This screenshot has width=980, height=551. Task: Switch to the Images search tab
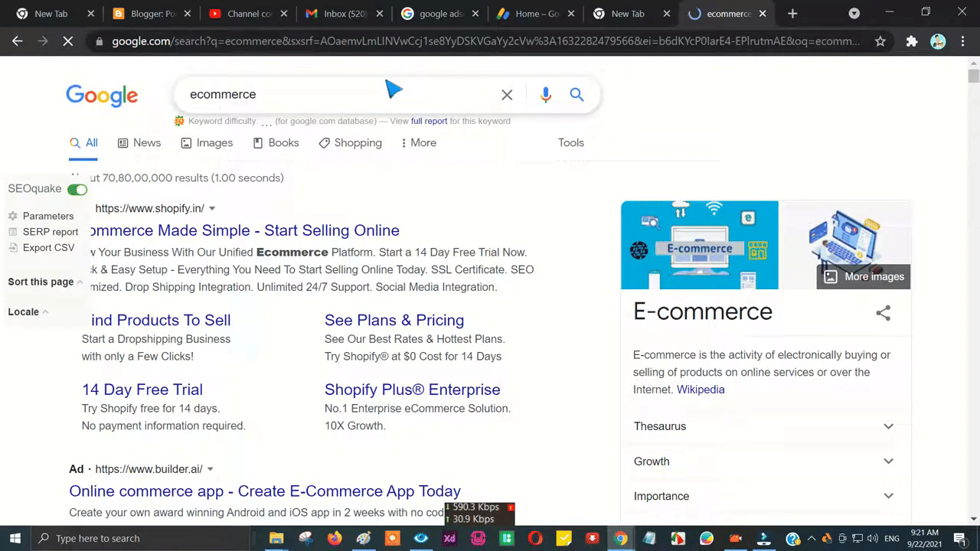207,143
